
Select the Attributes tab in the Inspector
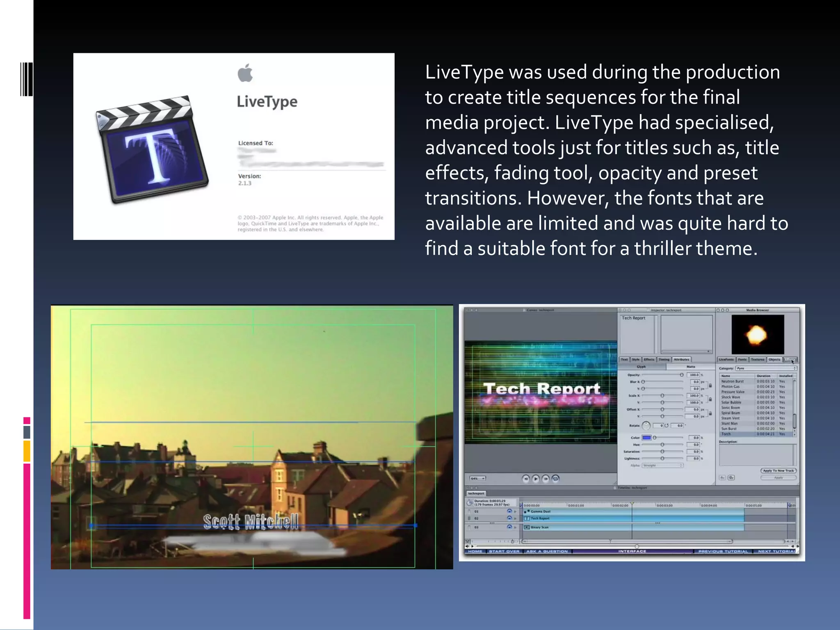click(681, 360)
